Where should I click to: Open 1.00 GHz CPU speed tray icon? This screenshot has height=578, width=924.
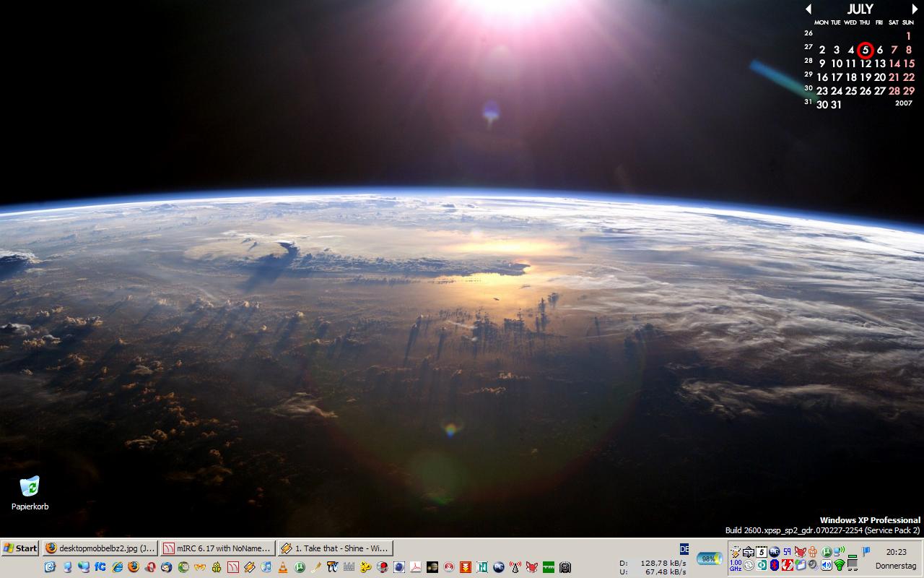(x=736, y=564)
